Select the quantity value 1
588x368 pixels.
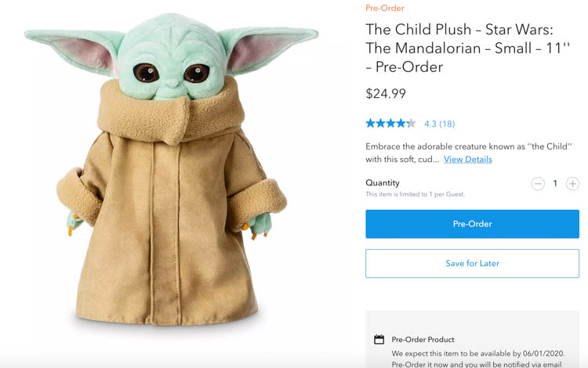pos(555,184)
